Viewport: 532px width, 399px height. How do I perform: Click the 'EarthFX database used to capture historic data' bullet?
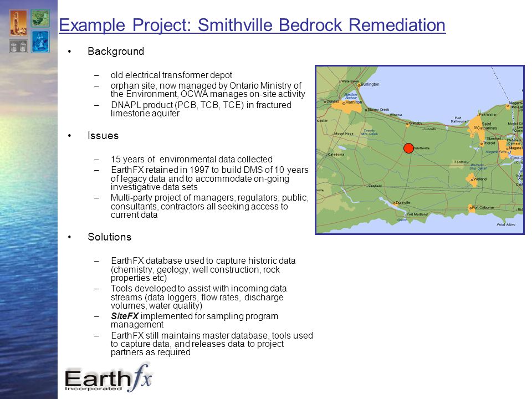(203, 269)
